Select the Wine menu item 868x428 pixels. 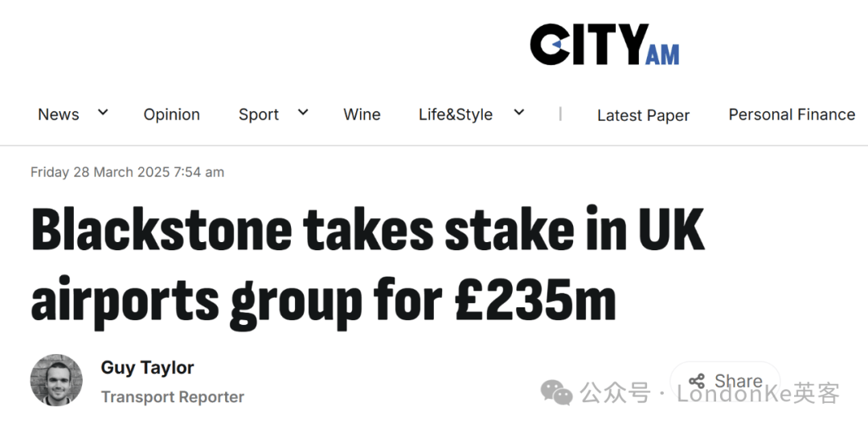click(x=362, y=114)
